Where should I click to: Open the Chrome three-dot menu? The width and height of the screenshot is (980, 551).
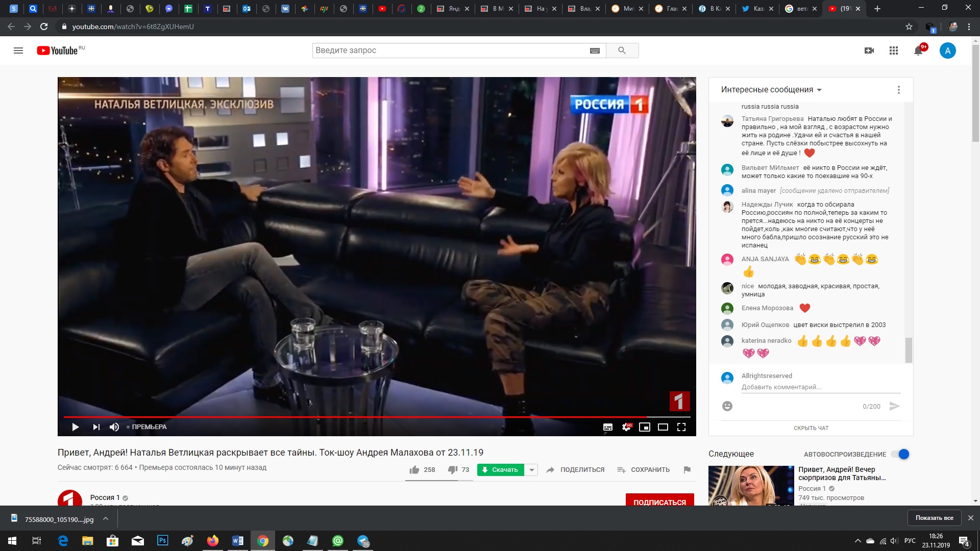[x=969, y=27]
